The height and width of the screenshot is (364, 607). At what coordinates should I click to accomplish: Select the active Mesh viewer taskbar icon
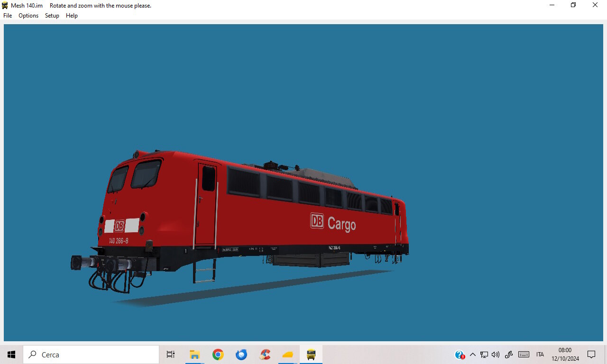tap(311, 355)
